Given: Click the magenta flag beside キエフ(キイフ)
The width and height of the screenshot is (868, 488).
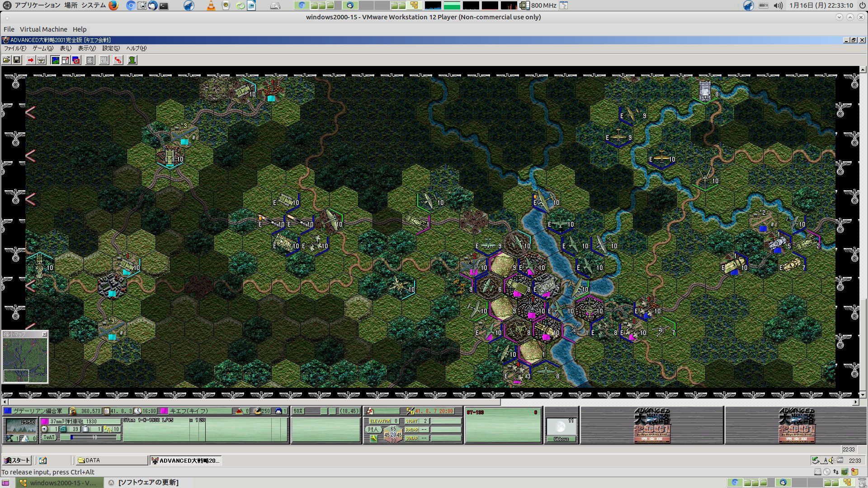Looking at the screenshot, I should tap(164, 411).
